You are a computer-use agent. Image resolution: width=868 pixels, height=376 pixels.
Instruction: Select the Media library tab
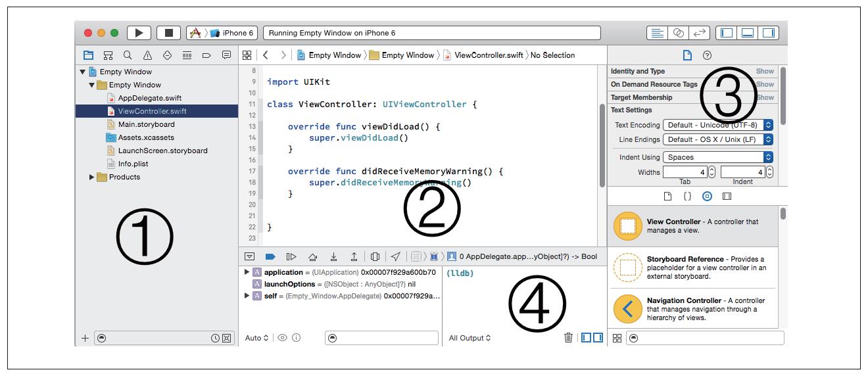(x=727, y=196)
